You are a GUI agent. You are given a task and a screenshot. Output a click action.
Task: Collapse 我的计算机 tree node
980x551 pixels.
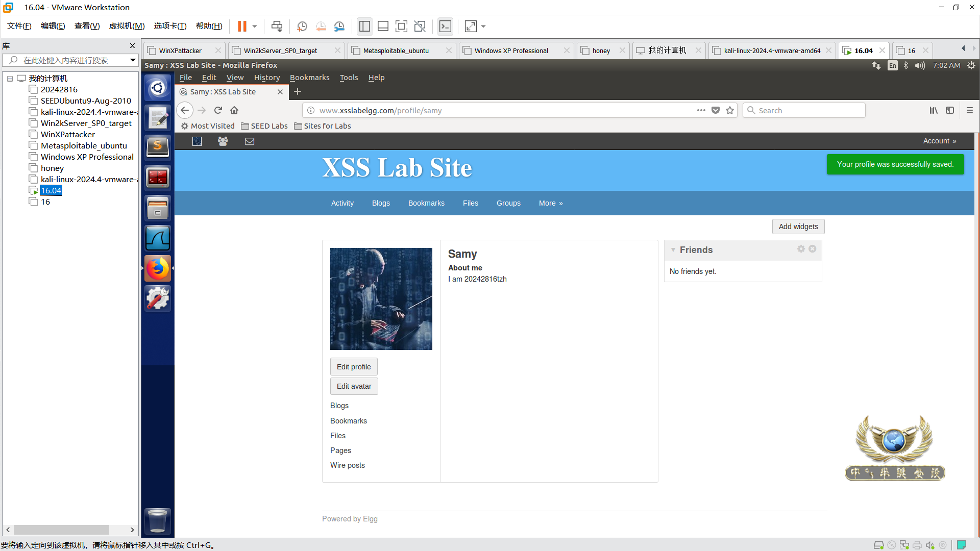[x=10, y=79]
